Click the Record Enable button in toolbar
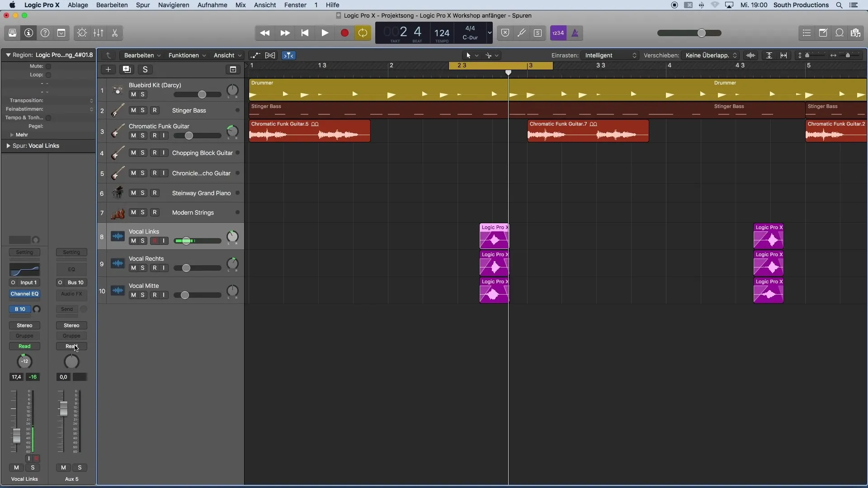 344,33
